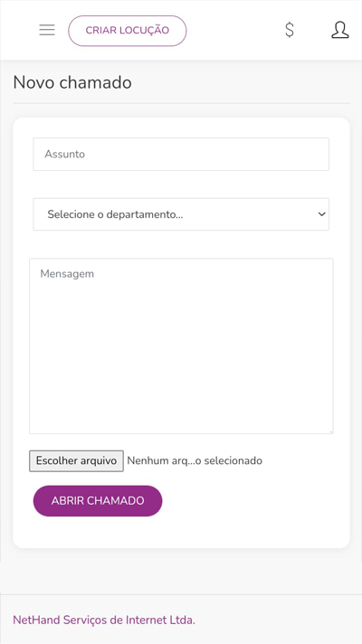Open the user profile icon

pyautogui.click(x=339, y=30)
